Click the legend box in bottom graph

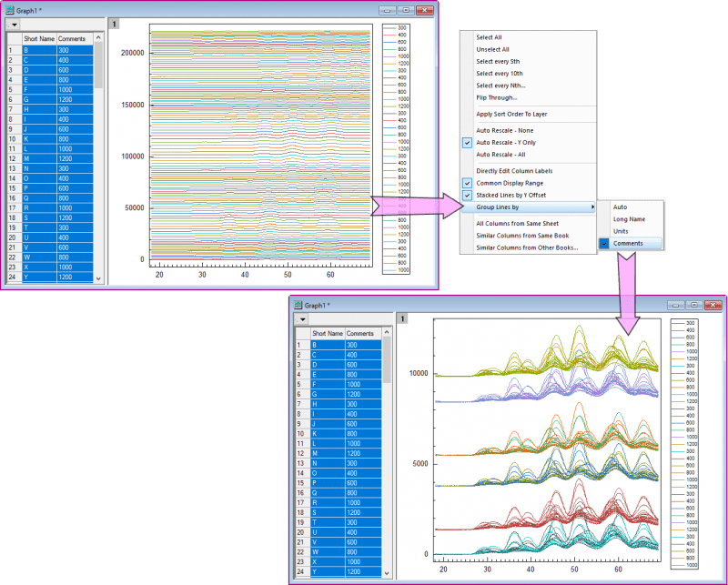click(x=684, y=444)
